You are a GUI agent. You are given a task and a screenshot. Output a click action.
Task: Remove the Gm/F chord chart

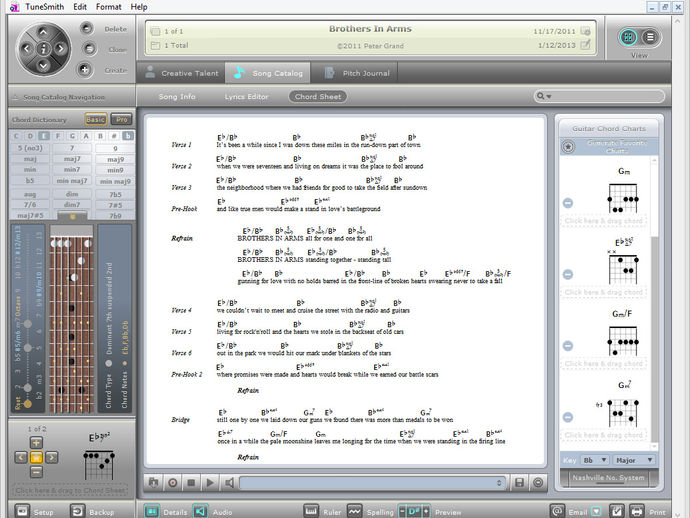coord(568,346)
